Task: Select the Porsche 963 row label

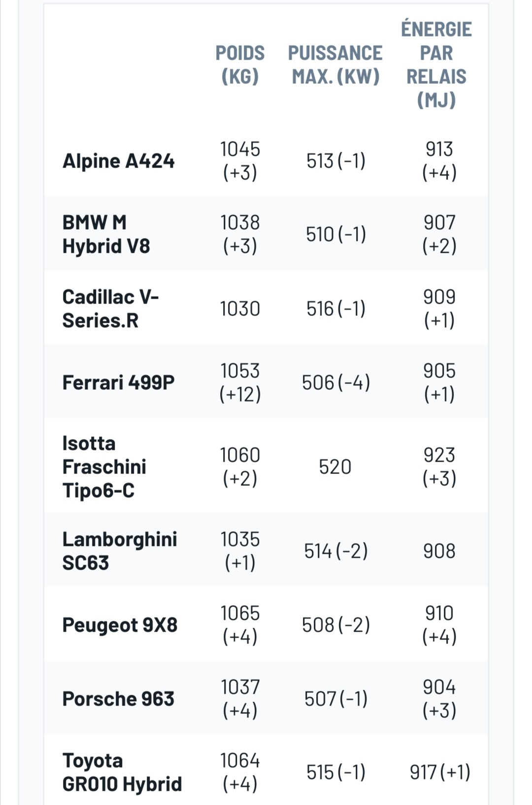Action: click(x=118, y=699)
